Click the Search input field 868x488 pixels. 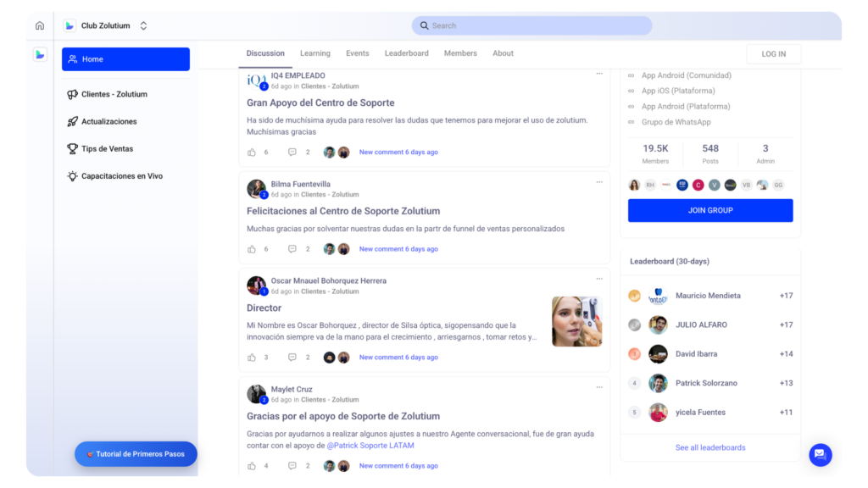[x=531, y=25]
